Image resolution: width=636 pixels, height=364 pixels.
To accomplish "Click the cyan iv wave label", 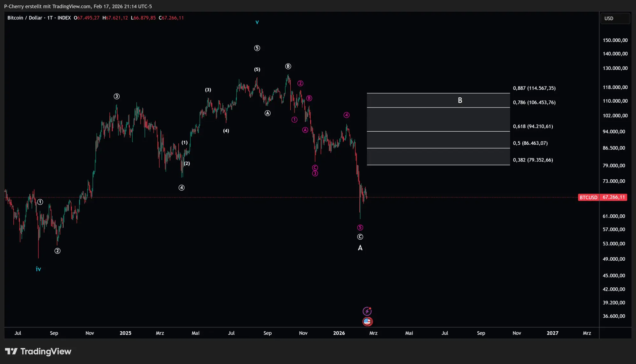I will pyautogui.click(x=38, y=269).
